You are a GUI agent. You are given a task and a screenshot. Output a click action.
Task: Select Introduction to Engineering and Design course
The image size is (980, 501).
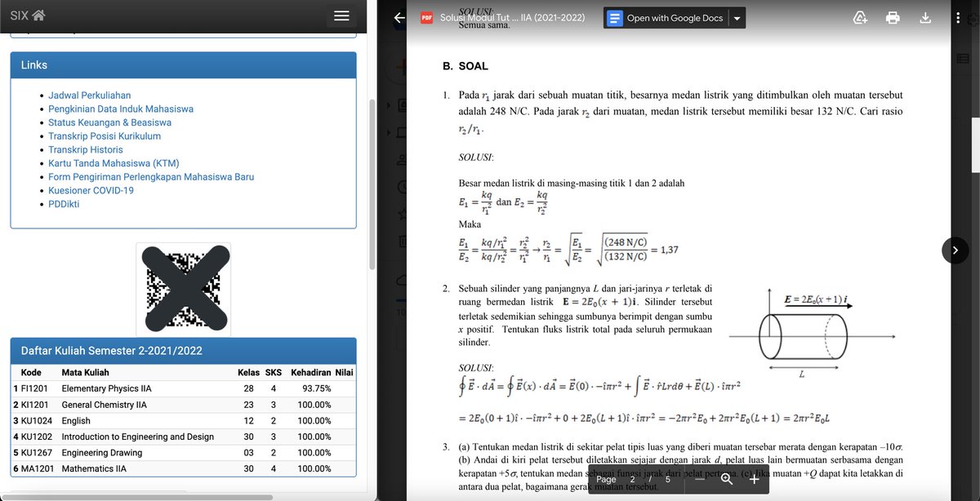138,437
